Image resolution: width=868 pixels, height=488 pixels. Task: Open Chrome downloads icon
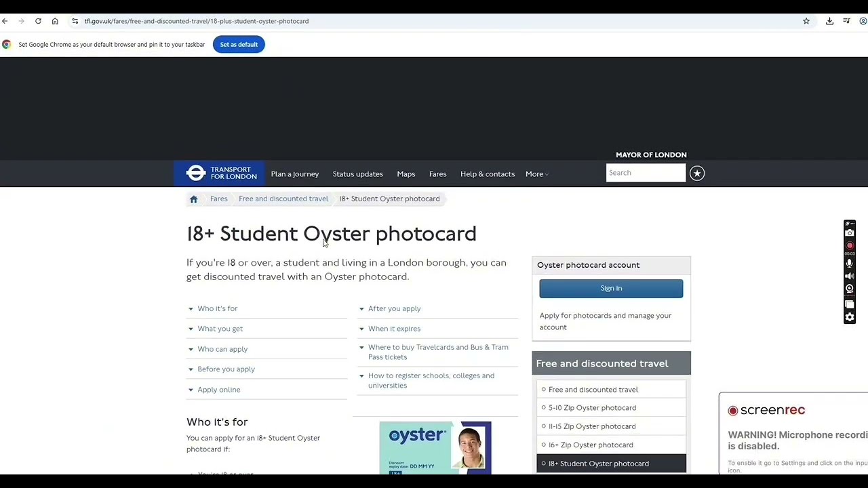[x=829, y=21]
